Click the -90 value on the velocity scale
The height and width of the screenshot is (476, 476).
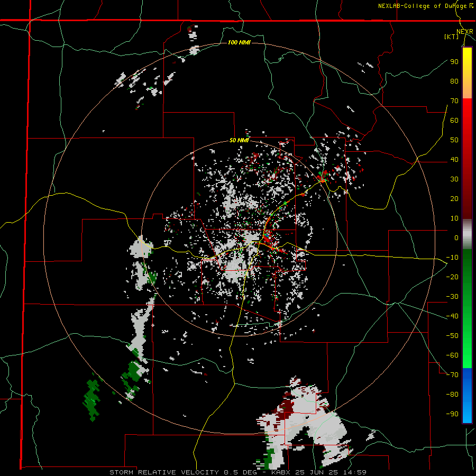452,414
